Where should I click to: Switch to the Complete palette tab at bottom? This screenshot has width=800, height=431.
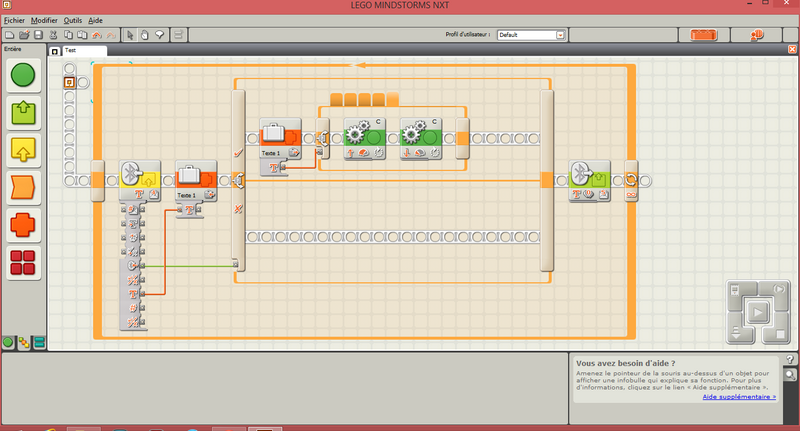[x=24, y=343]
